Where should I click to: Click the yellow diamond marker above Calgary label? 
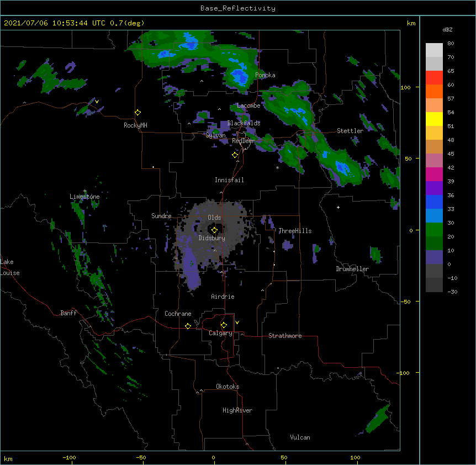click(x=224, y=325)
